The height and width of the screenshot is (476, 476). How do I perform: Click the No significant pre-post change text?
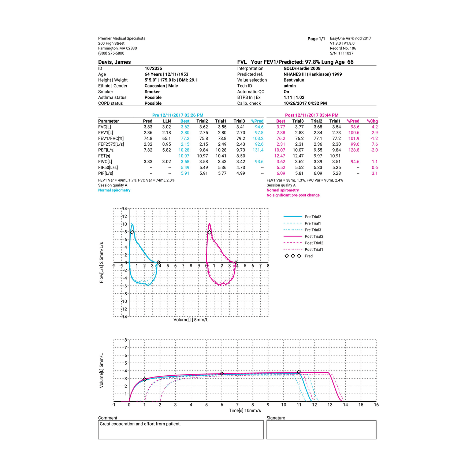293,195
